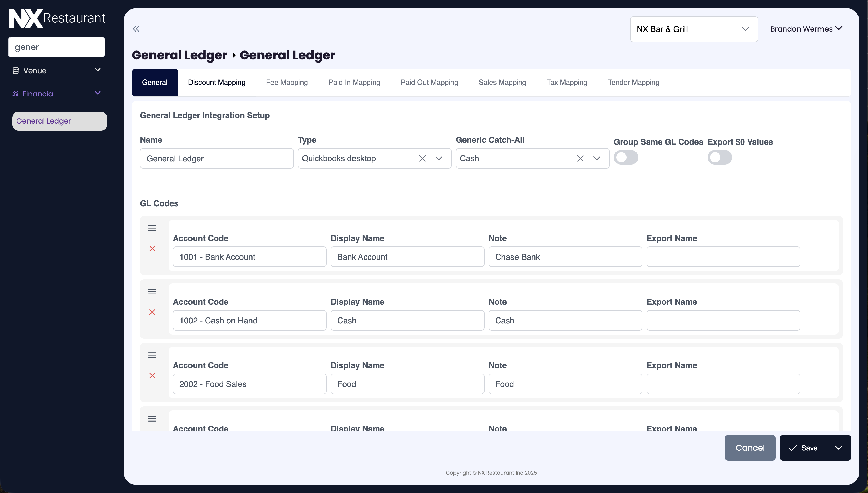Open the NX Bar & Grill venue dropdown
Viewport: 868px width, 493px height.
click(694, 29)
